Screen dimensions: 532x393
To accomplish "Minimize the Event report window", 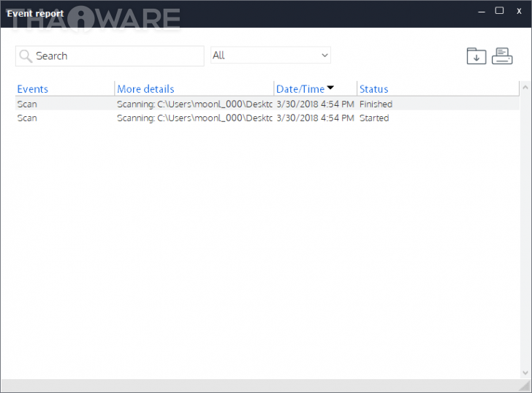I will pyautogui.click(x=482, y=11).
